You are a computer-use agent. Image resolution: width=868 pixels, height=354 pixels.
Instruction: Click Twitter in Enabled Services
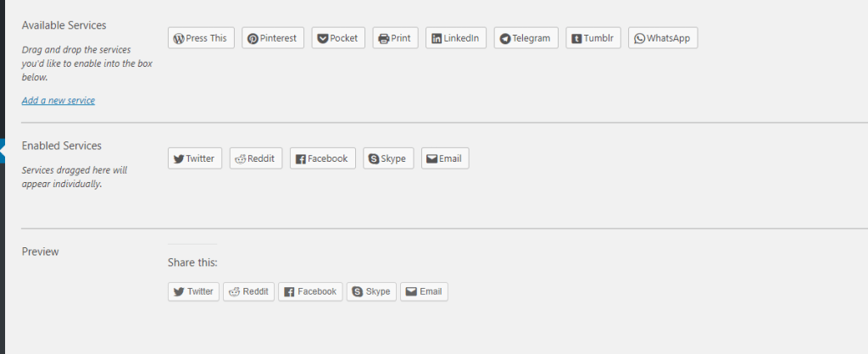coord(194,158)
